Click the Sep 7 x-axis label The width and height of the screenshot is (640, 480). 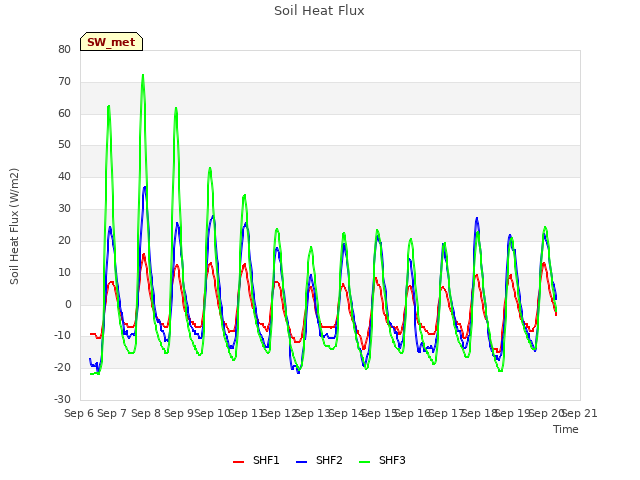tap(113, 413)
